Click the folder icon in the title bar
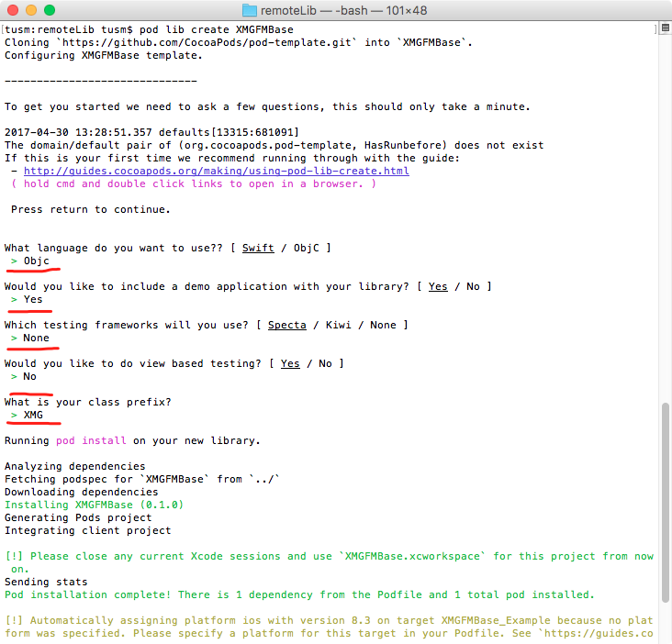This screenshot has width=672, height=644. (250, 10)
